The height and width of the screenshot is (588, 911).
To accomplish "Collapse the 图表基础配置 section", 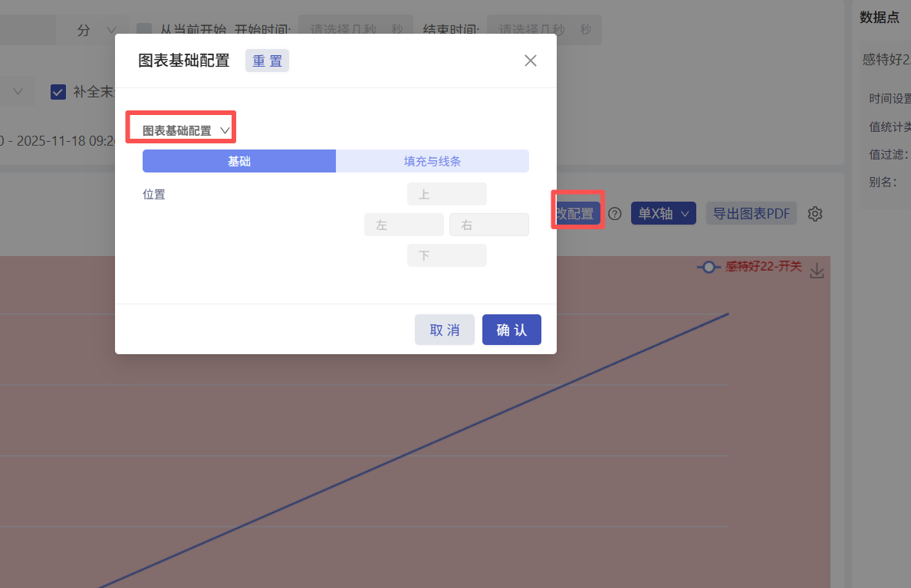I will (x=225, y=131).
